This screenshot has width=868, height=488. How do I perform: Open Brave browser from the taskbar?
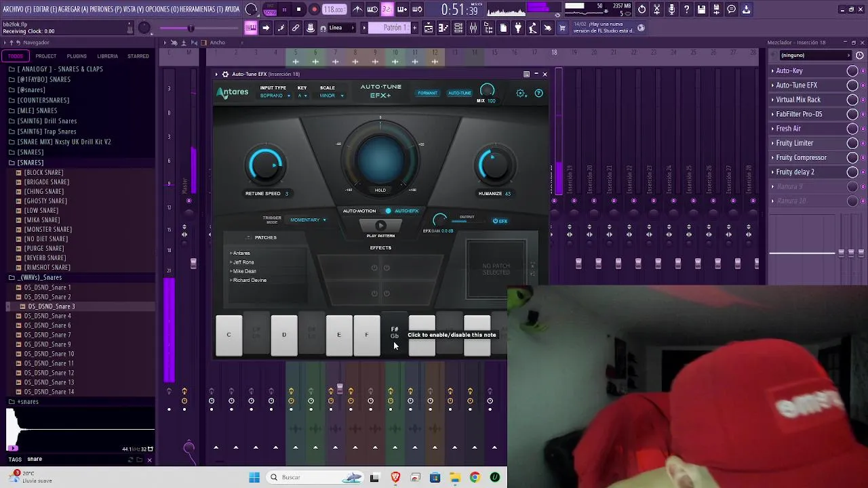point(395,477)
